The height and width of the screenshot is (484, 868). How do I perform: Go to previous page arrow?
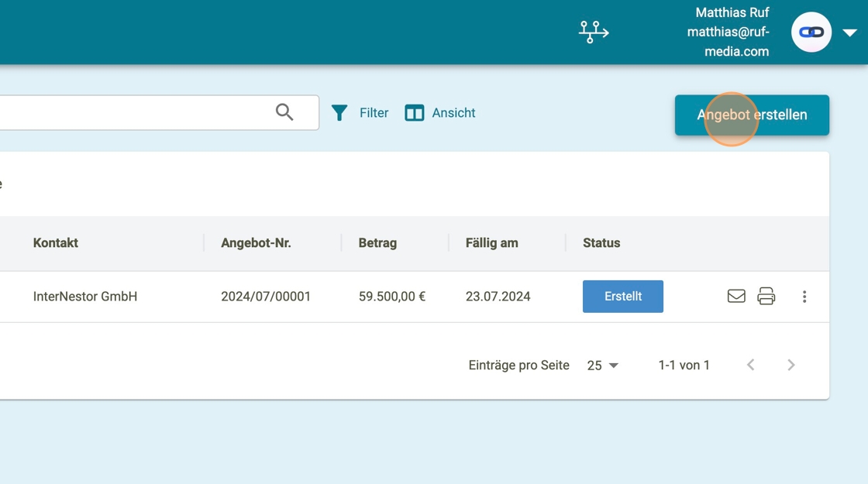coord(751,365)
